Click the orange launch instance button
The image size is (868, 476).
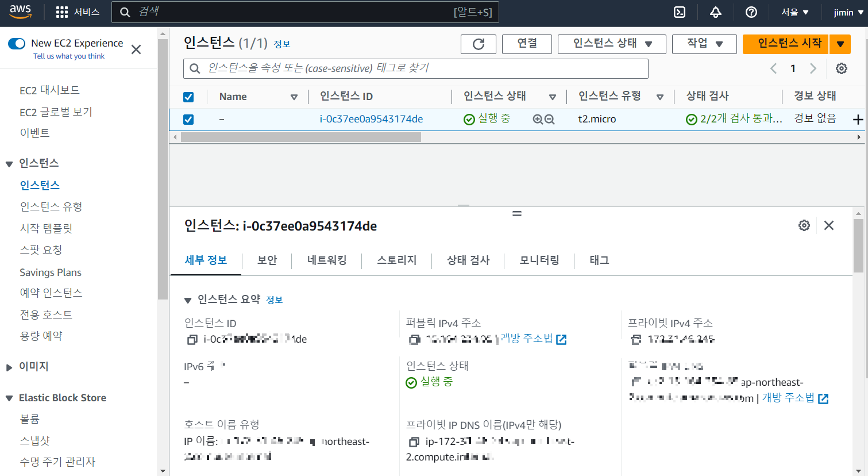pyautogui.click(x=786, y=44)
